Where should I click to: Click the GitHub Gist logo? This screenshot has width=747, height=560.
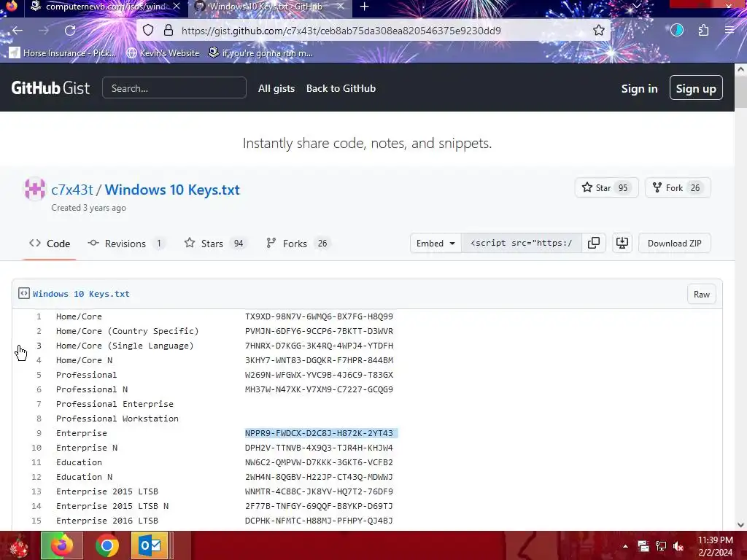pos(50,88)
